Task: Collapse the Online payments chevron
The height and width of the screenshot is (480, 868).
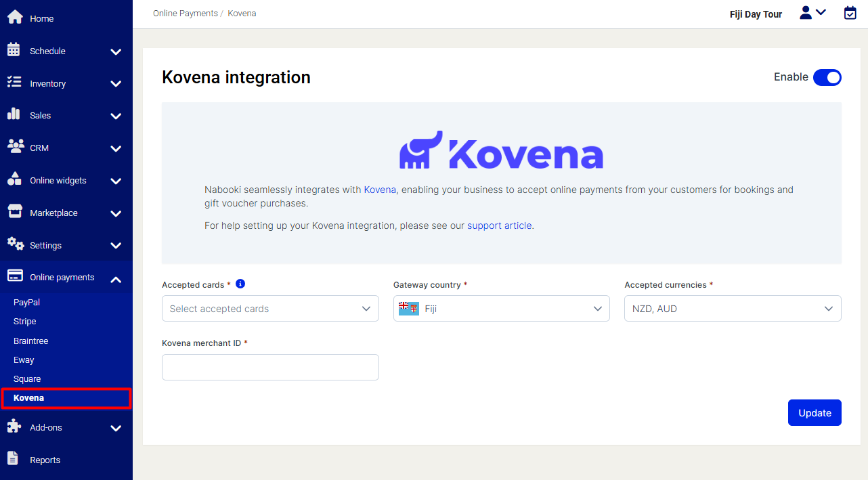Action: (x=116, y=278)
